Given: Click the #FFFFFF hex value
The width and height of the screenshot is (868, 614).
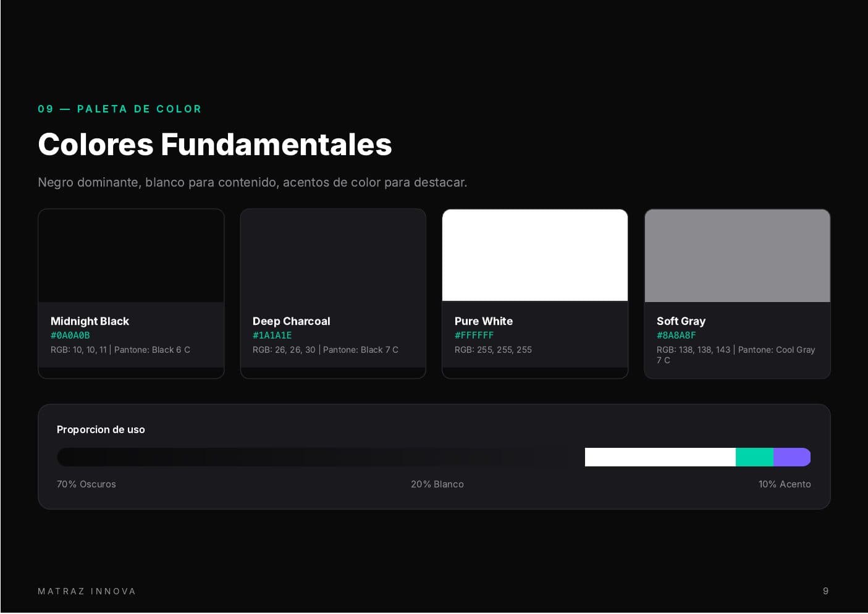Looking at the screenshot, I should click(x=474, y=335).
